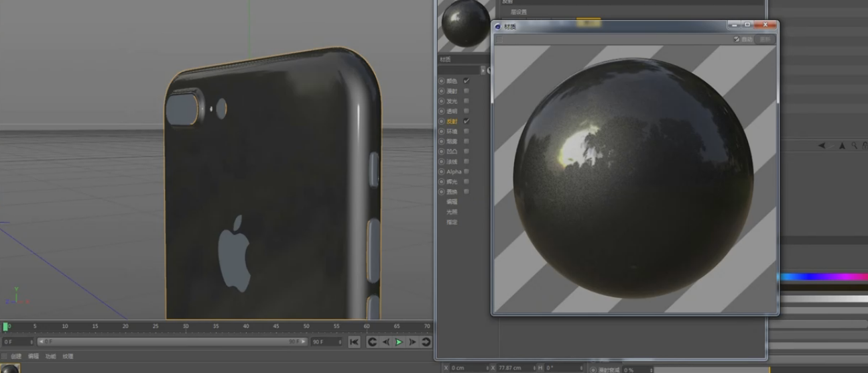The height and width of the screenshot is (373, 868).
Task: Enable the 漫射 channel checkbox
Action: (467, 91)
